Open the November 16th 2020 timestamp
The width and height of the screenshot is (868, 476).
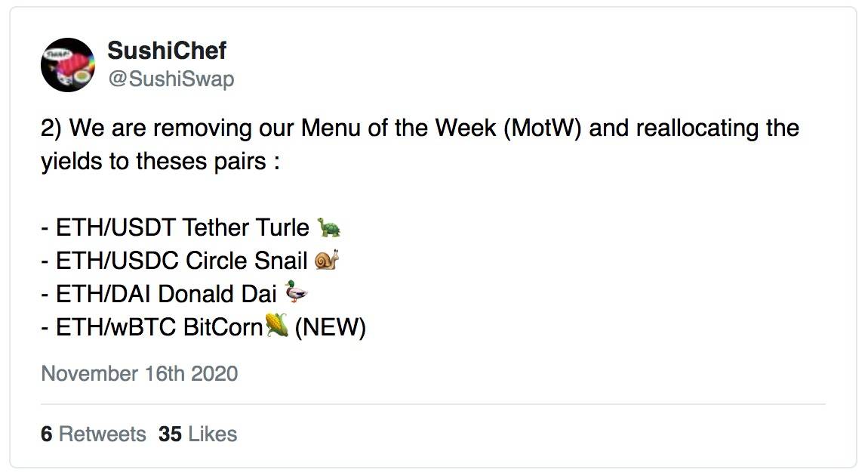[x=140, y=373]
